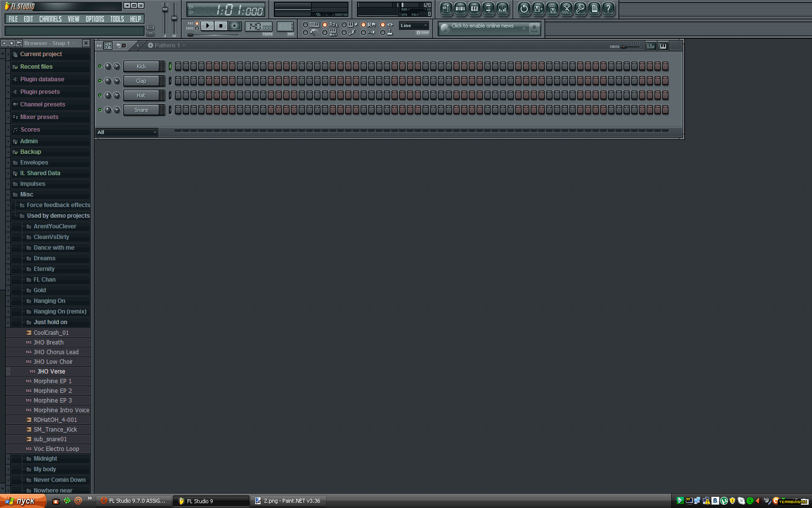Image resolution: width=812 pixels, height=508 pixels.
Task: Click the undo history circular arrow icon
Action: point(524,9)
